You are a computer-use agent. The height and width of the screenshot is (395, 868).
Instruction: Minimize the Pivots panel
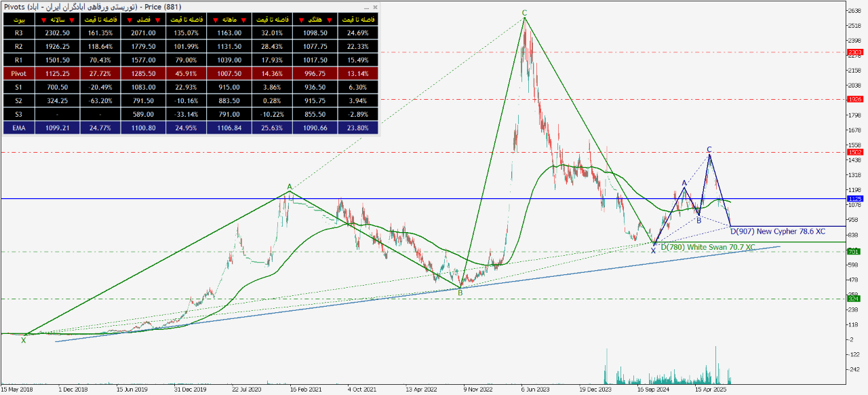click(366, 7)
